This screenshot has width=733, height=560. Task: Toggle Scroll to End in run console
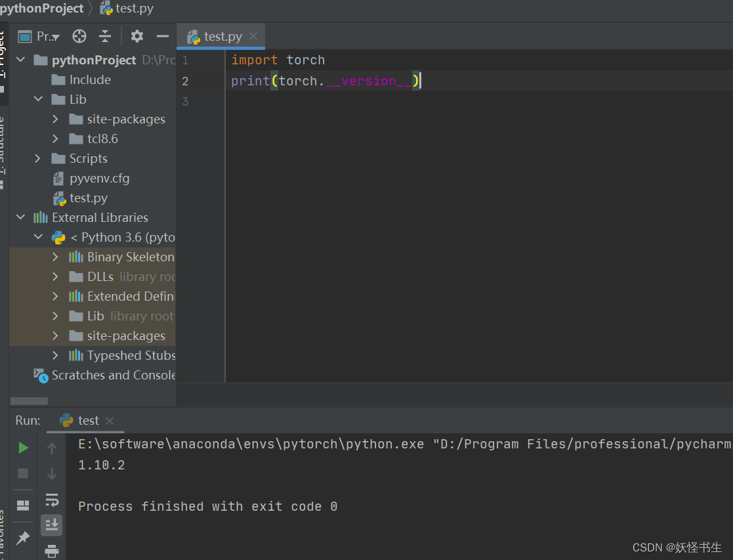click(x=51, y=525)
